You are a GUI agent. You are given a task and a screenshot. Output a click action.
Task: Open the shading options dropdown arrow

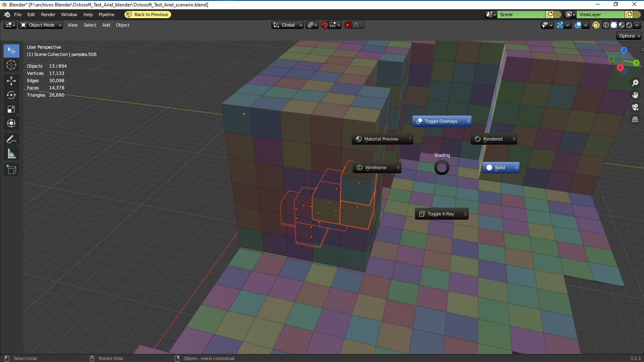[x=637, y=25]
